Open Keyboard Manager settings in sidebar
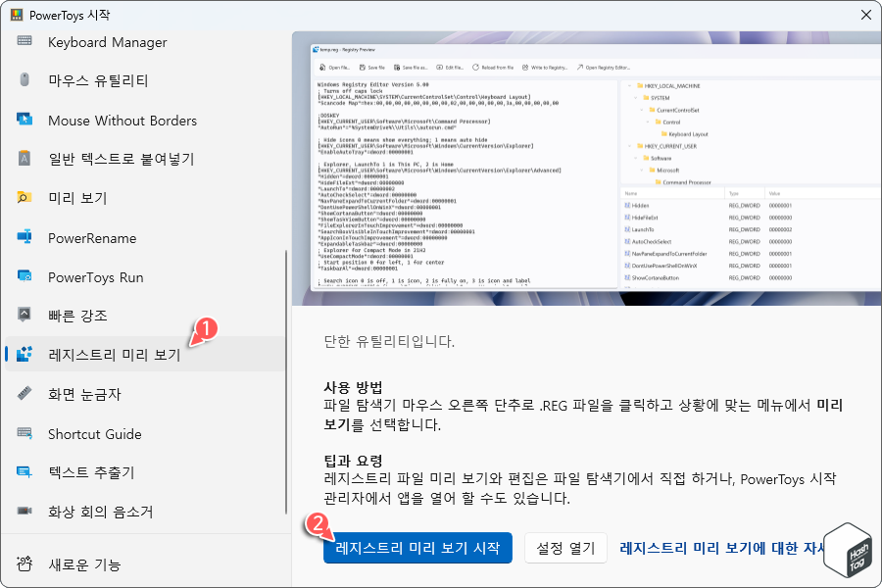Viewport: 882px width, 588px height. (x=106, y=42)
